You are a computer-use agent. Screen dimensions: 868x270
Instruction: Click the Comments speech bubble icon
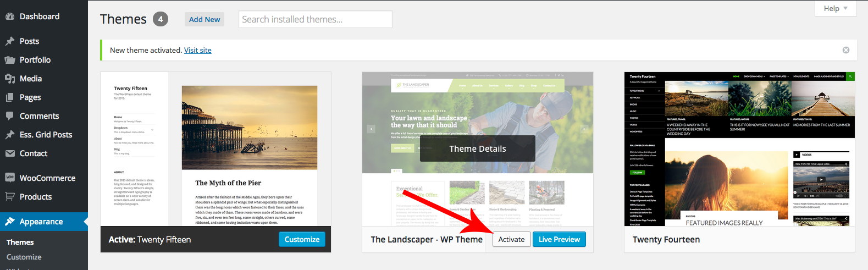click(x=10, y=116)
